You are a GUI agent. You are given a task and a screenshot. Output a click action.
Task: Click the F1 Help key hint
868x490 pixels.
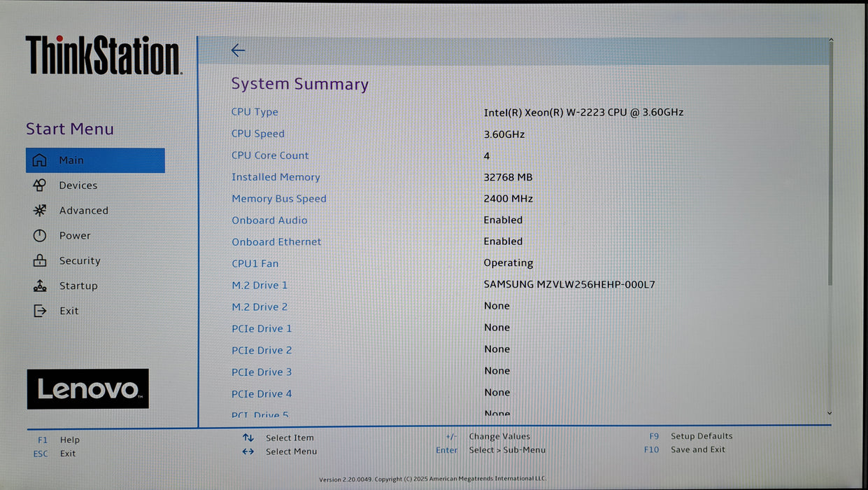[x=59, y=440]
